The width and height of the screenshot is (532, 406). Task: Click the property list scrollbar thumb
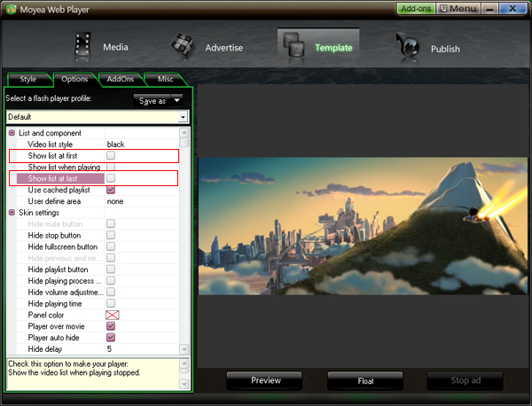(184, 142)
